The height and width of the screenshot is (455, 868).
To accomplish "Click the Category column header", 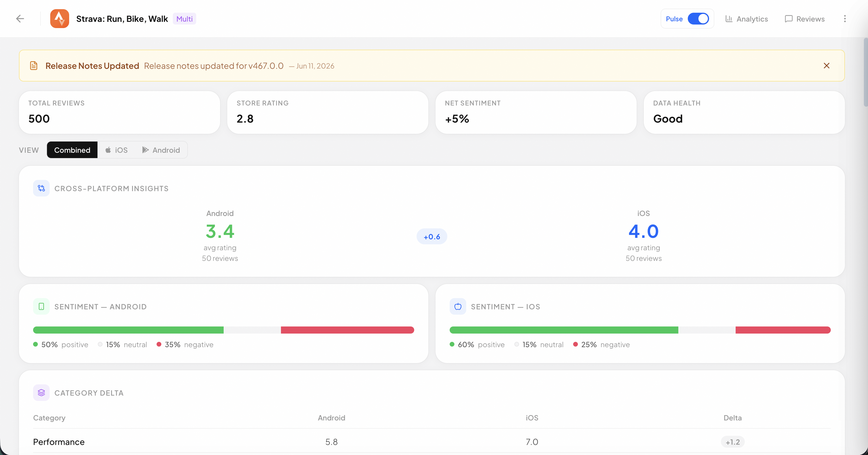I will tap(49, 418).
